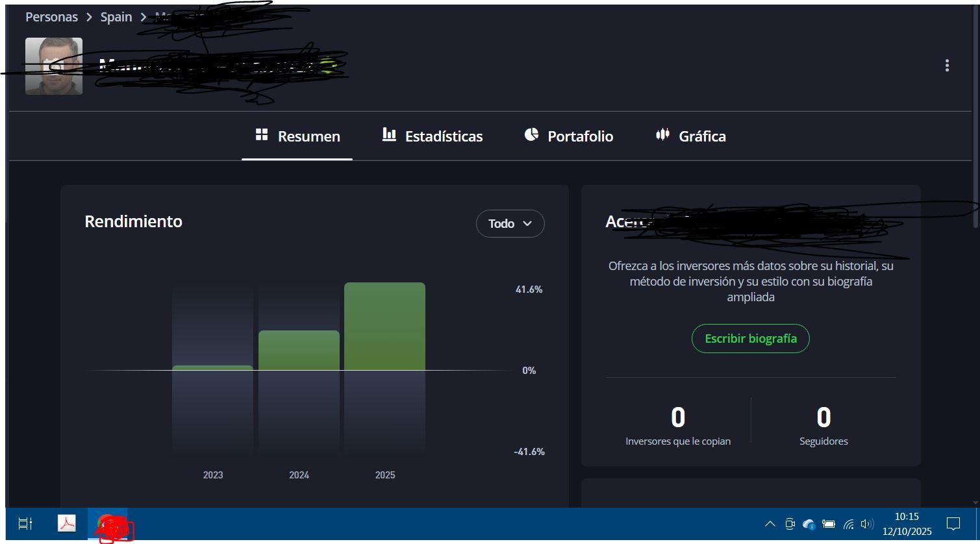The width and height of the screenshot is (980, 544).
Task: Expand the Todo time range dropdown
Action: pyautogui.click(x=510, y=223)
